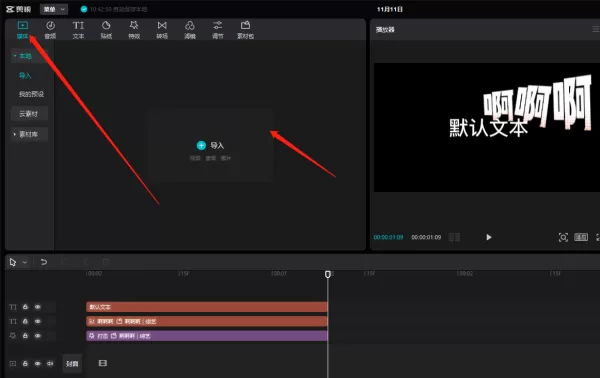Hide the main video track
Viewport: 600px width, 378px height.
(38, 363)
